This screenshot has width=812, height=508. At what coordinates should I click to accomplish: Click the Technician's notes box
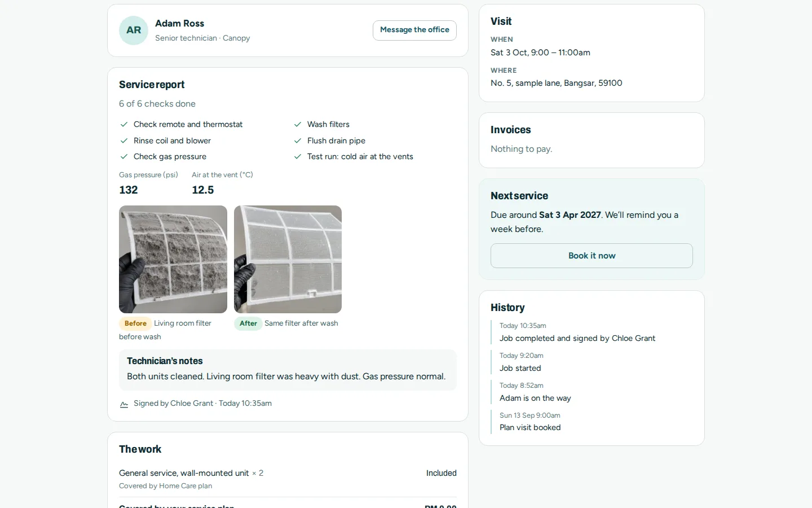point(288,370)
